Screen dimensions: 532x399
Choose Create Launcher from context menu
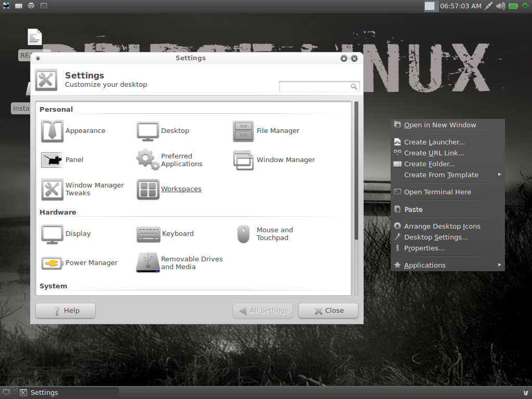tap(434, 142)
